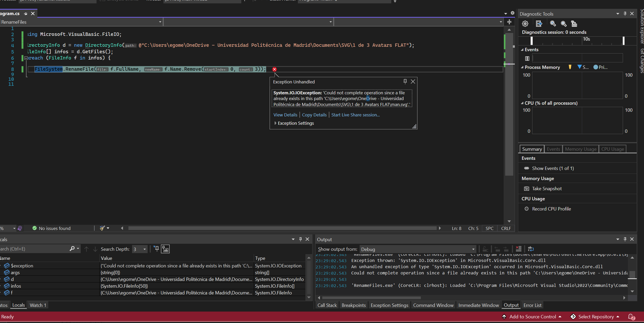Click Zoom Out in Diagnostic Tools
The width and height of the screenshot is (644, 323).
[564, 24]
